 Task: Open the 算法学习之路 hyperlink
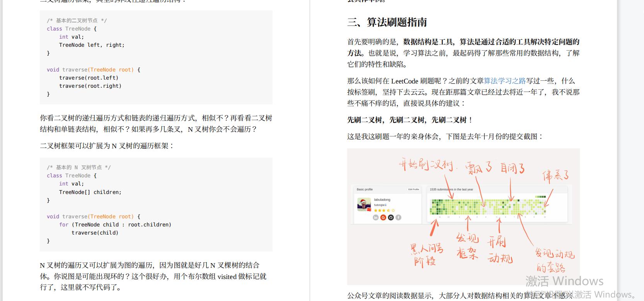(504, 81)
